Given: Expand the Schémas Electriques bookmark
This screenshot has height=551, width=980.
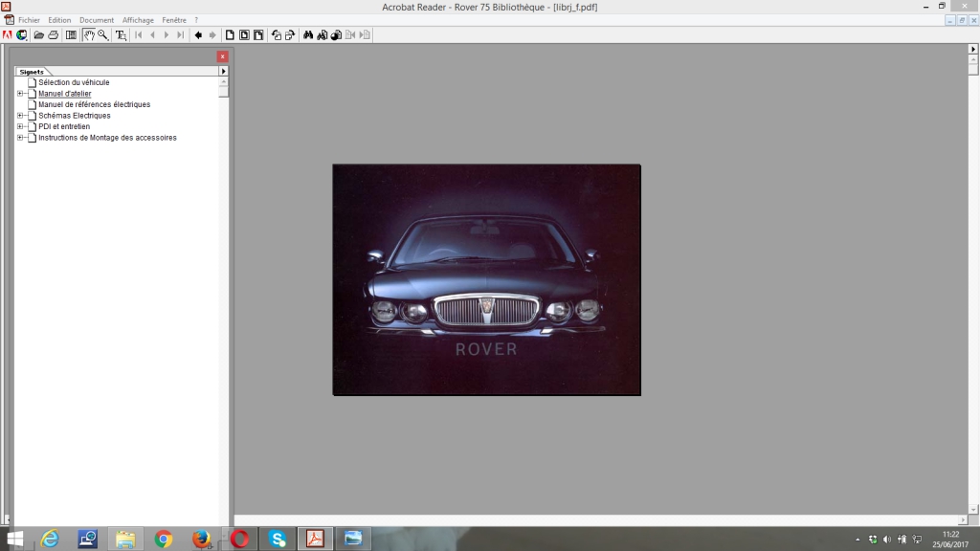Looking at the screenshot, I should [x=20, y=116].
